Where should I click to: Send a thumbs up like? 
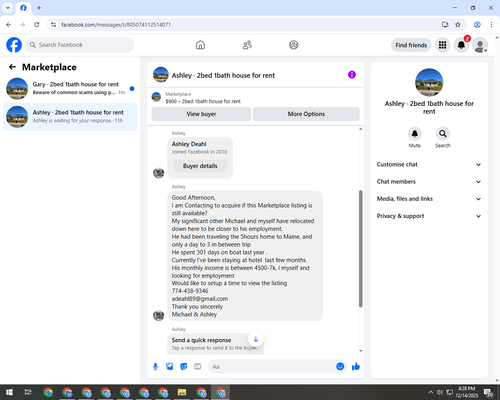point(356,367)
